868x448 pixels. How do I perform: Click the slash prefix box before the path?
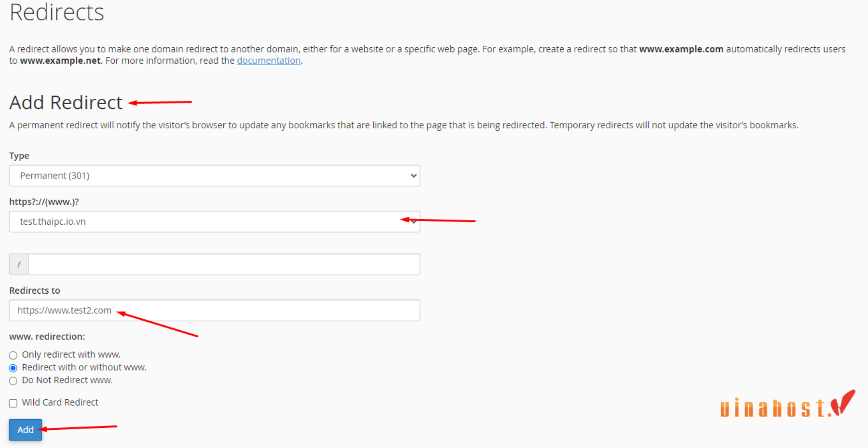pos(19,264)
